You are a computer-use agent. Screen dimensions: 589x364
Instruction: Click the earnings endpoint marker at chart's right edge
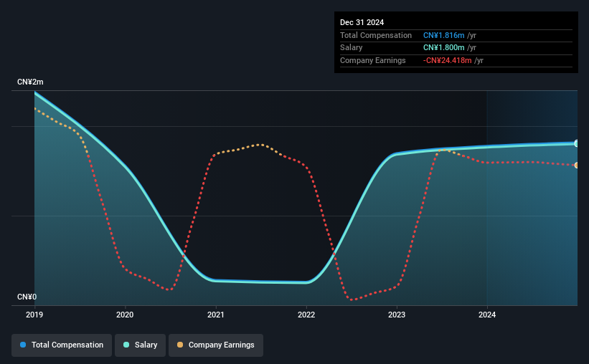576,165
